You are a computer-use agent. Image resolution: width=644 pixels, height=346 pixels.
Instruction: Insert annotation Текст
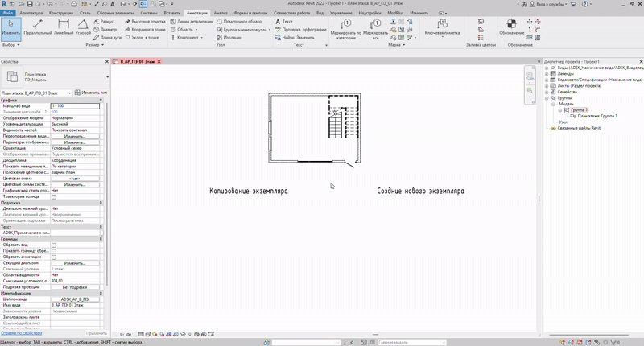[x=284, y=22]
